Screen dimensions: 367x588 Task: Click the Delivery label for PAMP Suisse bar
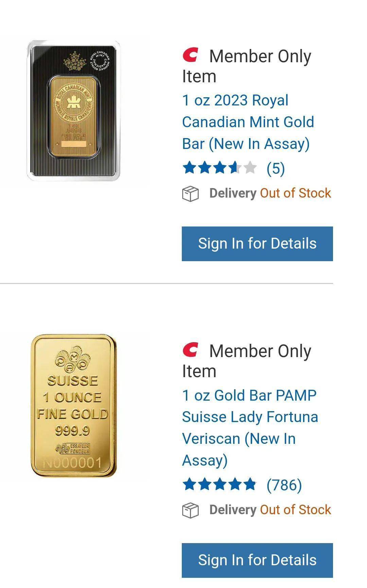233,510
